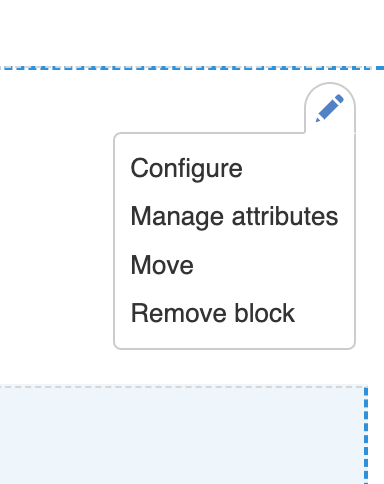Click the dashed blue right edge of lower region
Image resolution: width=384 pixels, height=484 pixels.
(366, 435)
